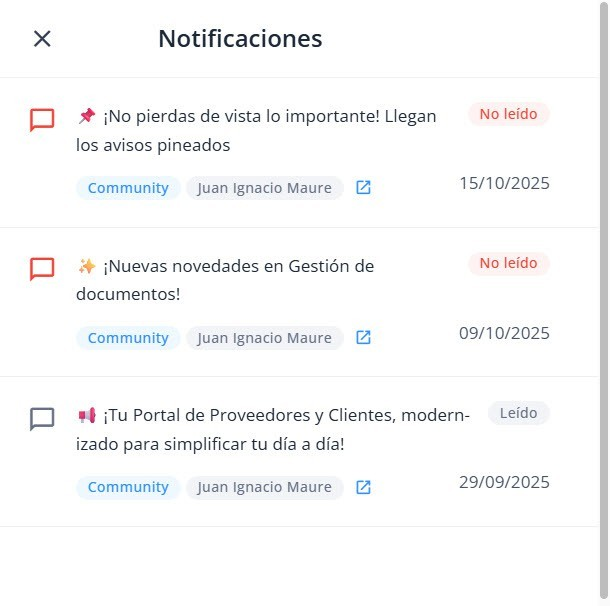This screenshot has width=610, height=606.
Task: Open the ¡No pierdas de vista lo importante! notification
Action: point(256,130)
